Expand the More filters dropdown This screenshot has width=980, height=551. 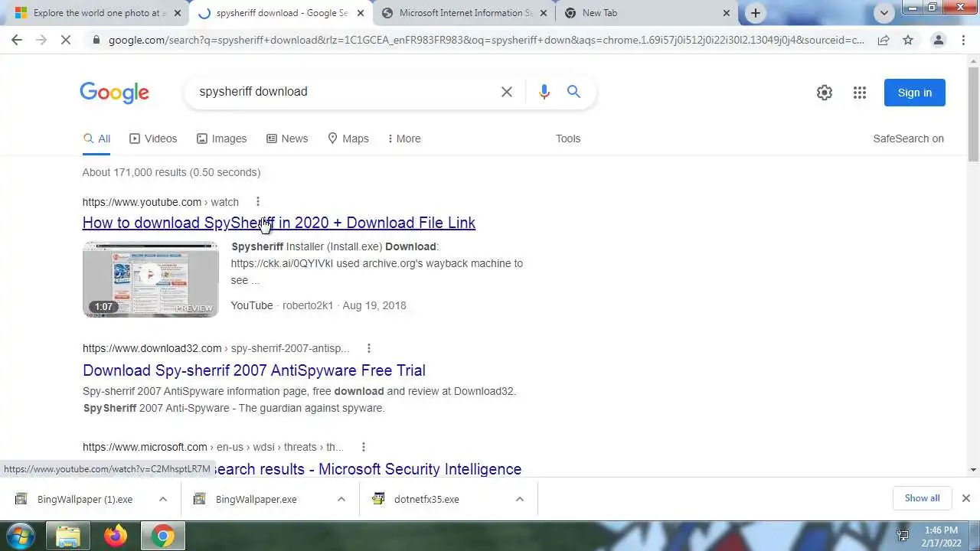click(404, 139)
